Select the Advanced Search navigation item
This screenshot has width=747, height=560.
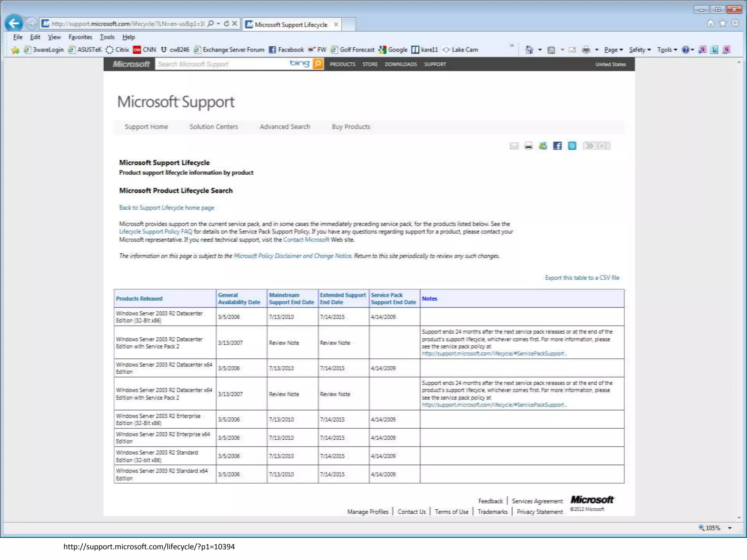point(285,127)
